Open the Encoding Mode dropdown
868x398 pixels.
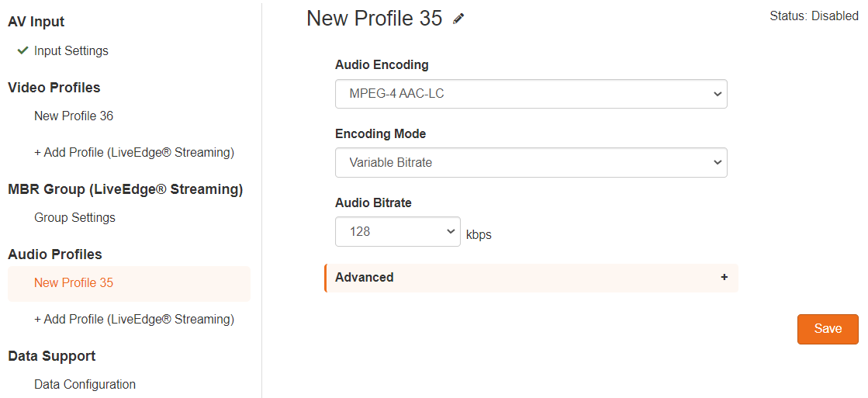tap(531, 163)
